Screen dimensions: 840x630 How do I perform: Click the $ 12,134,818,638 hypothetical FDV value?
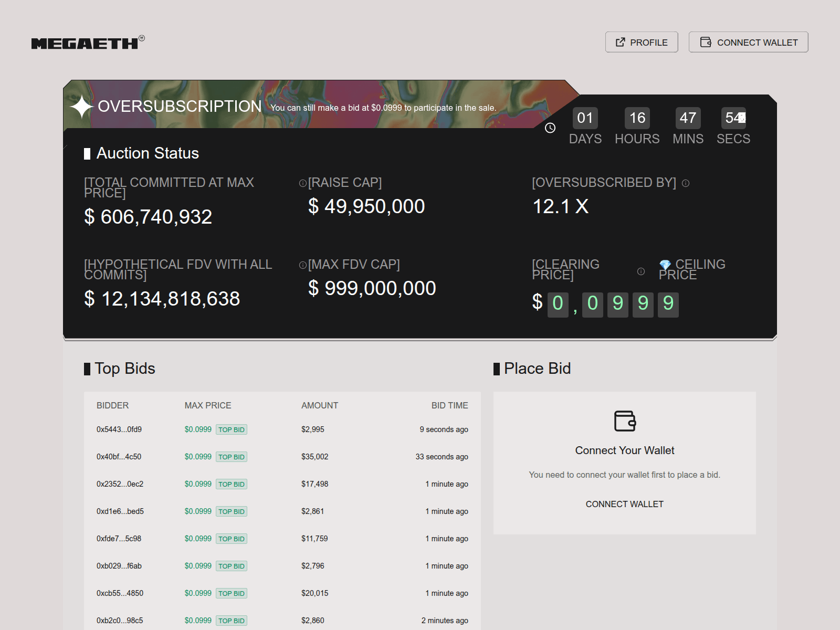click(162, 299)
